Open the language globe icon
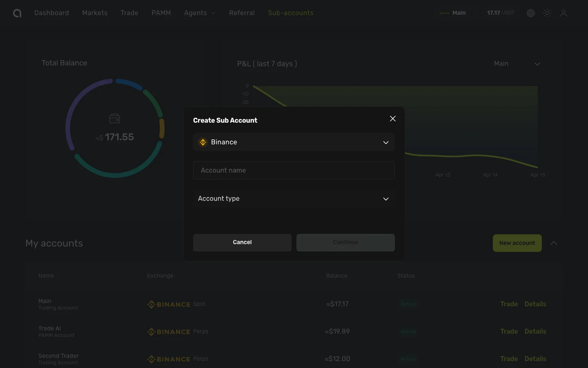 tap(531, 13)
